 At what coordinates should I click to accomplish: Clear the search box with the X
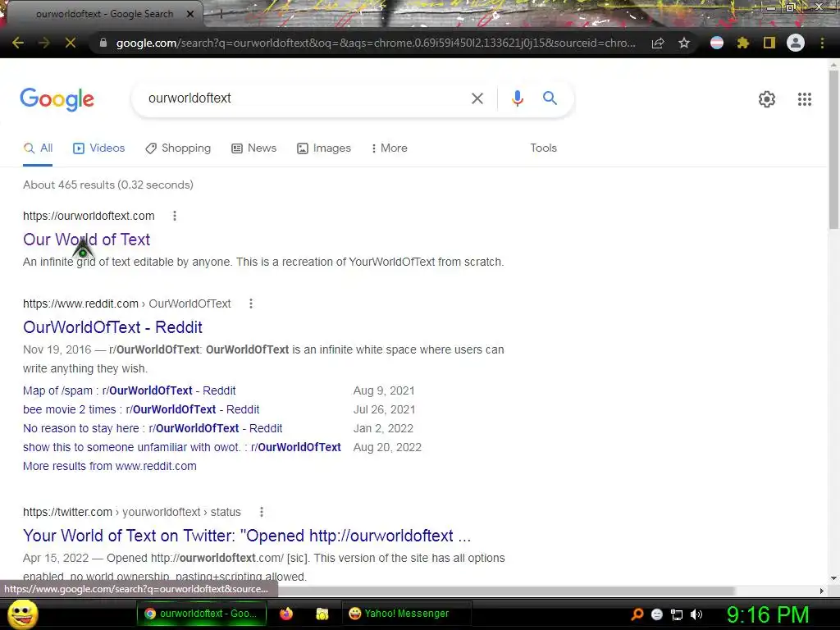point(477,98)
